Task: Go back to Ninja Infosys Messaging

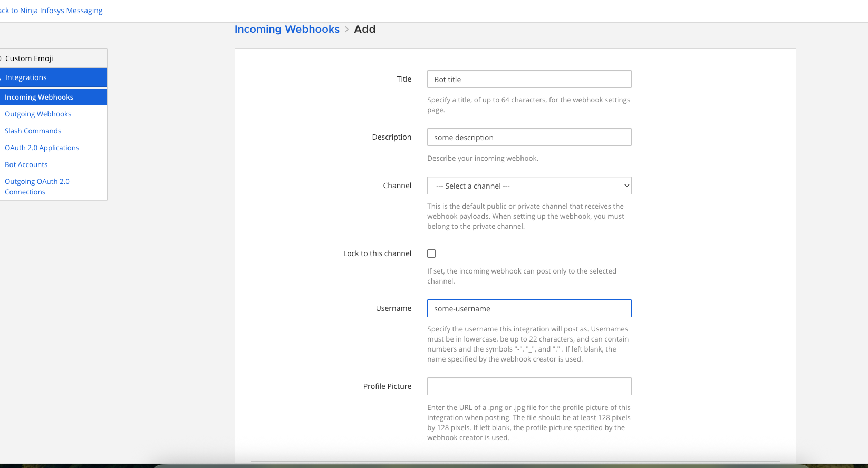Action: pos(51,11)
